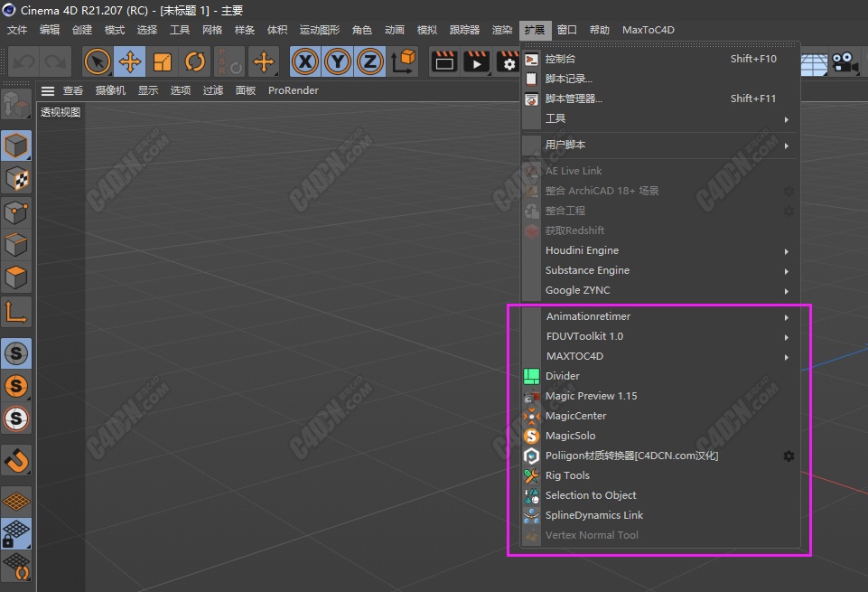Screen dimensions: 868x592
Task: Run MagicCenter from the menu
Action: tap(661, 416)
